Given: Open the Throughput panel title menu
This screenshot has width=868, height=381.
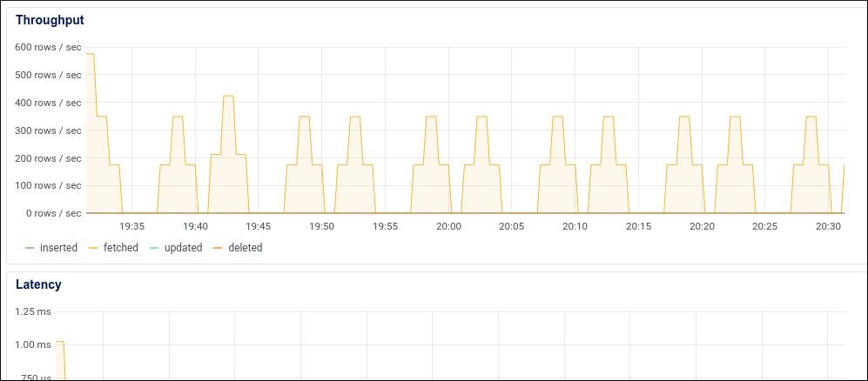Looking at the screenshot, I should coord(50,20).
